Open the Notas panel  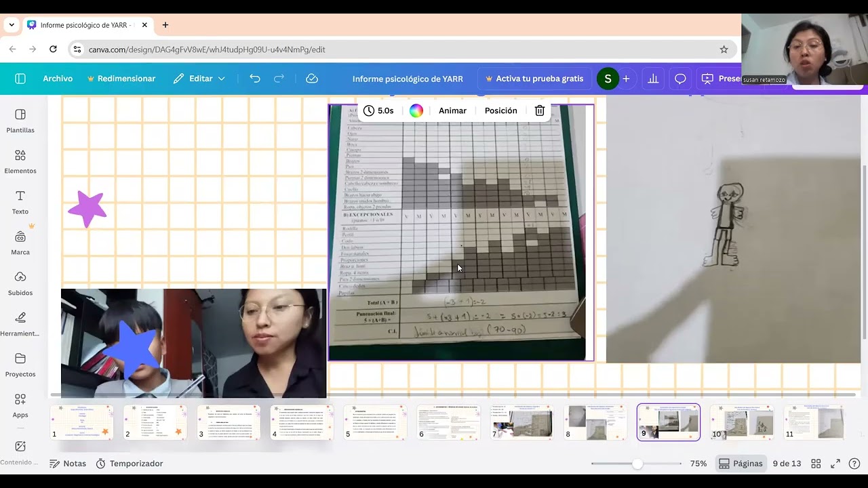click(x=68, y=464)
